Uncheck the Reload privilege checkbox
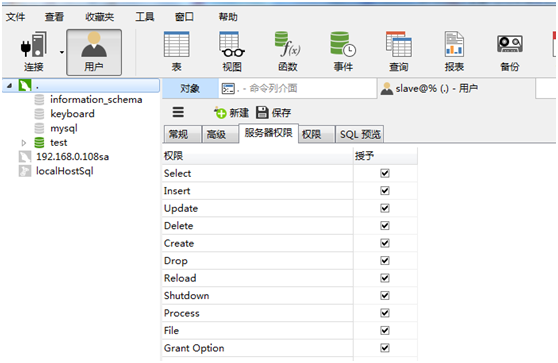558x363 pixels. click(x=385, y=278)
